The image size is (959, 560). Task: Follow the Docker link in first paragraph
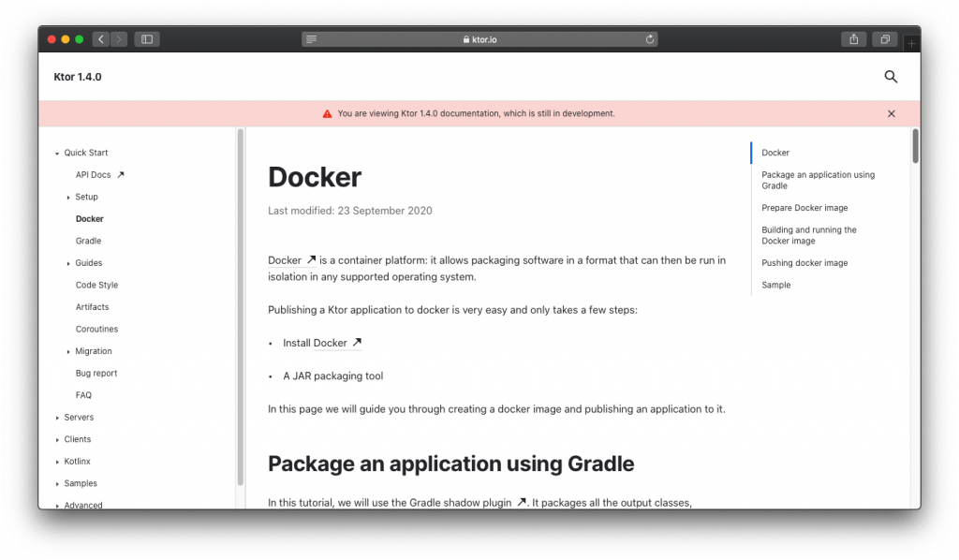point(292,260)
